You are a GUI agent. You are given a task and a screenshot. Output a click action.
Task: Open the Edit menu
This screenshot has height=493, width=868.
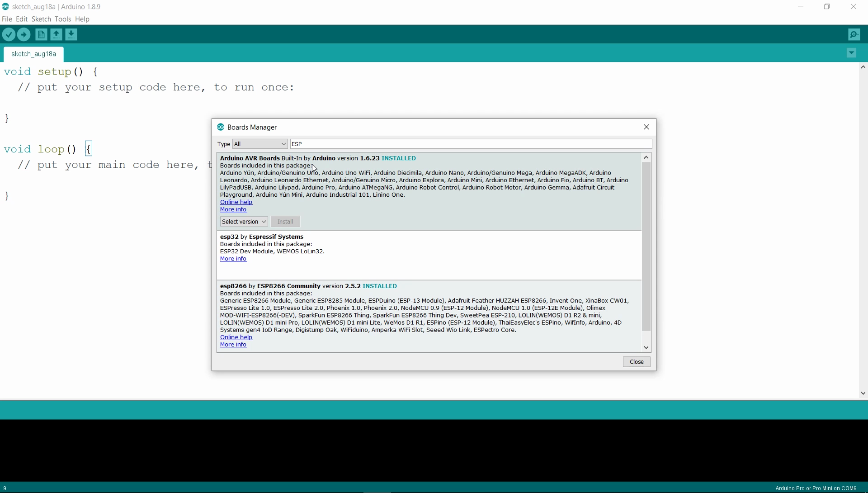(x=22, y=19)
